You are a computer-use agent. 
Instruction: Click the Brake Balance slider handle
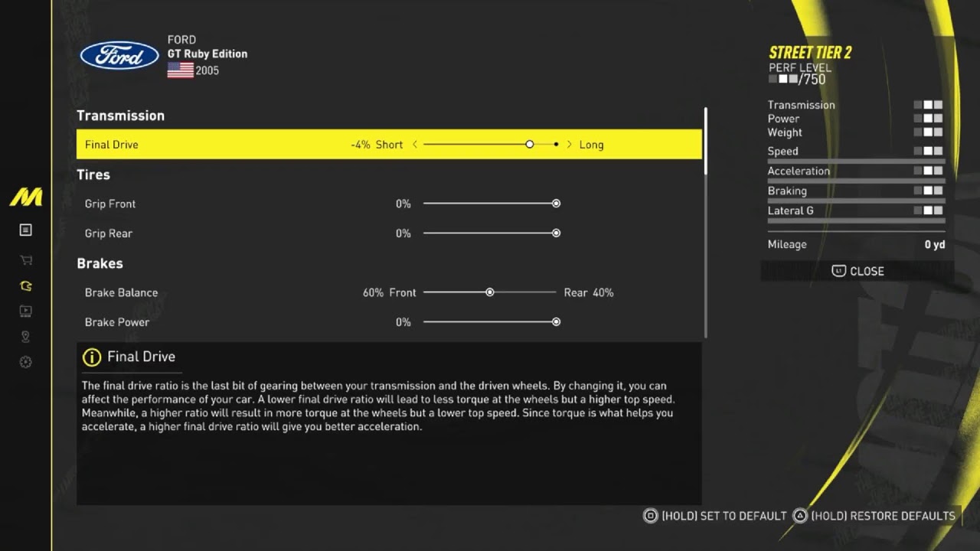(489, 292)
